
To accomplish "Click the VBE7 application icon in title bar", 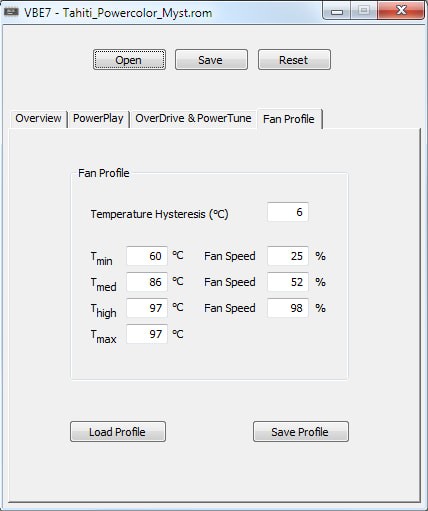I will pos(11,12).
